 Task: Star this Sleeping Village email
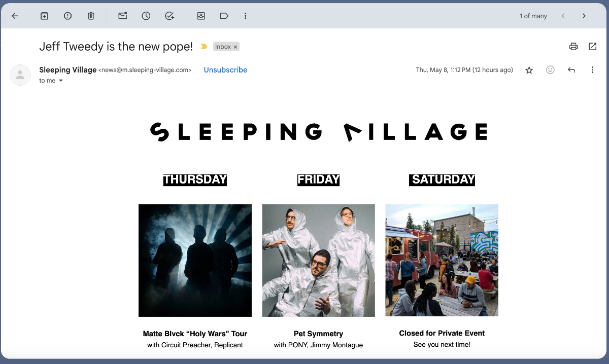529,70
